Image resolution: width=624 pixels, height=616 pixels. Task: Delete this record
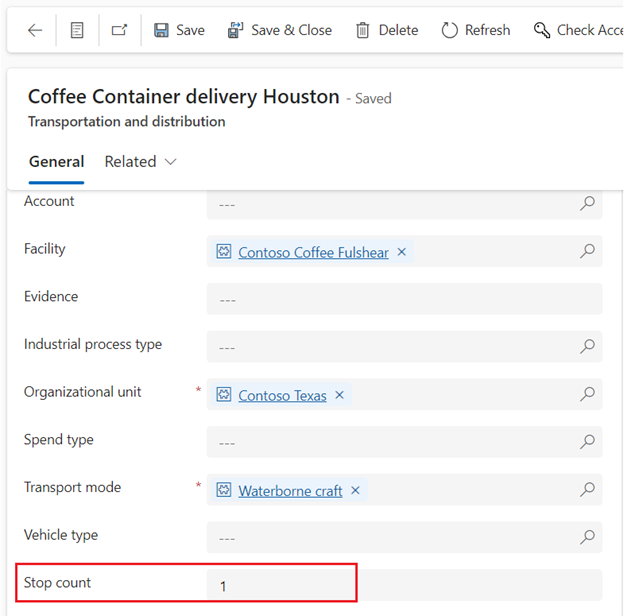click(x=386, y=30)
